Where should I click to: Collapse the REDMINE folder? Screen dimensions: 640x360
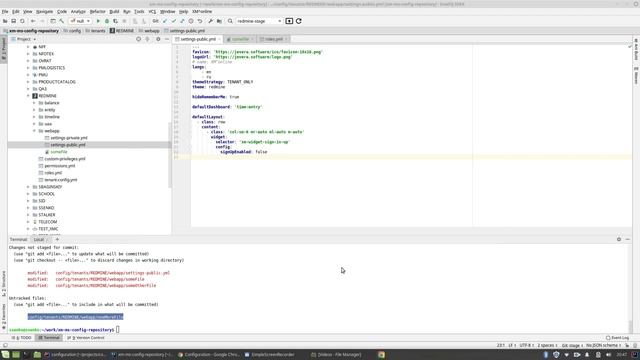(x=29, y=96)
